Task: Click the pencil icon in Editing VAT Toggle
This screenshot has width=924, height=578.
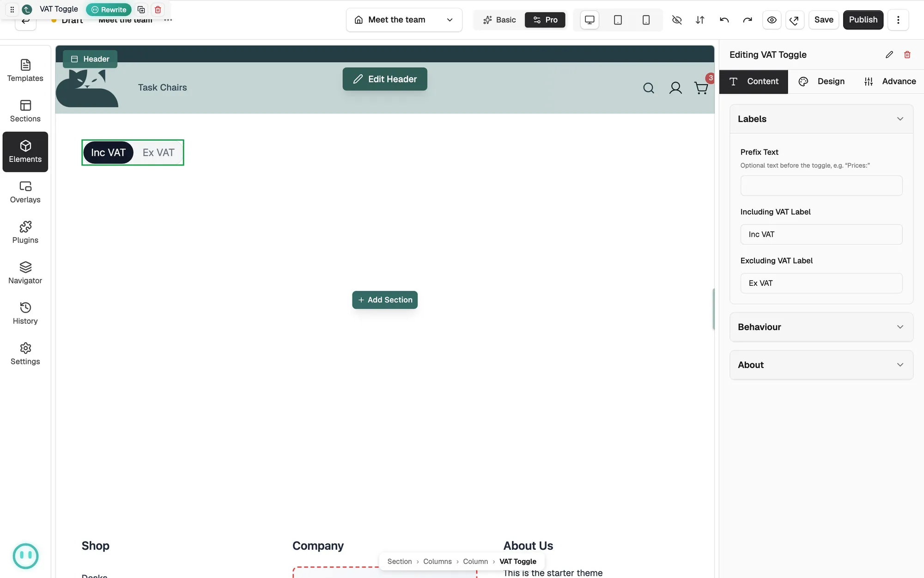Action: [889, 55]
